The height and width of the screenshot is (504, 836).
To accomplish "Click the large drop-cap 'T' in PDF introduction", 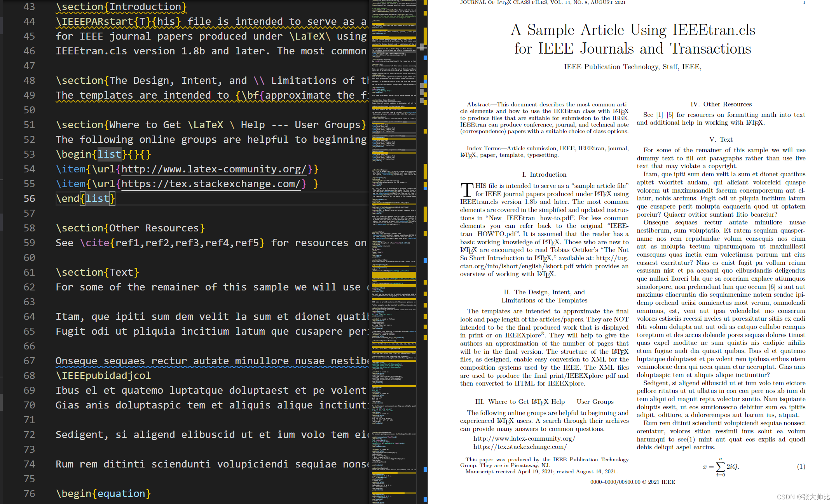I will (x=467, y=190).
